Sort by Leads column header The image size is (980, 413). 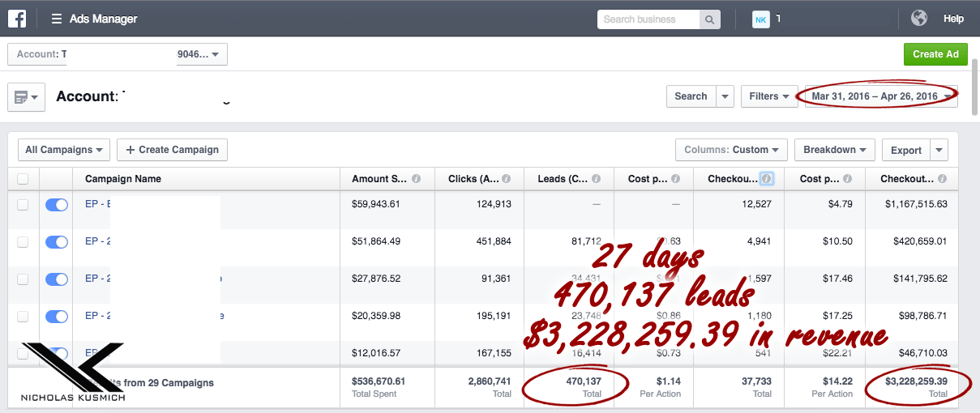(x=562, y=179)
